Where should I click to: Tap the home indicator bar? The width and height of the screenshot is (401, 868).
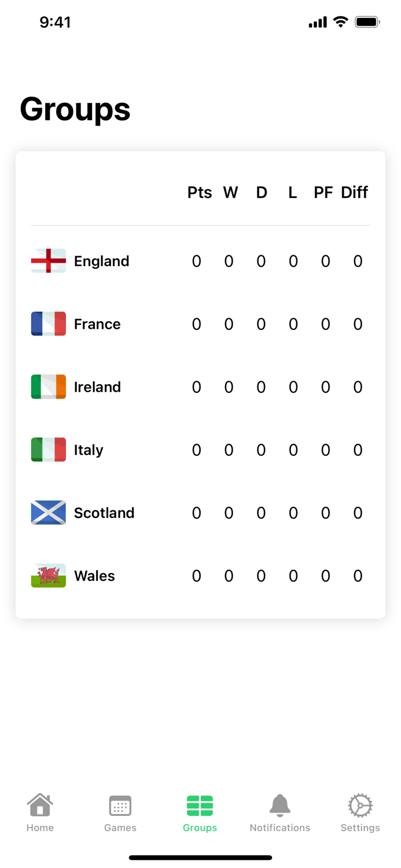(x=200, y=857)
